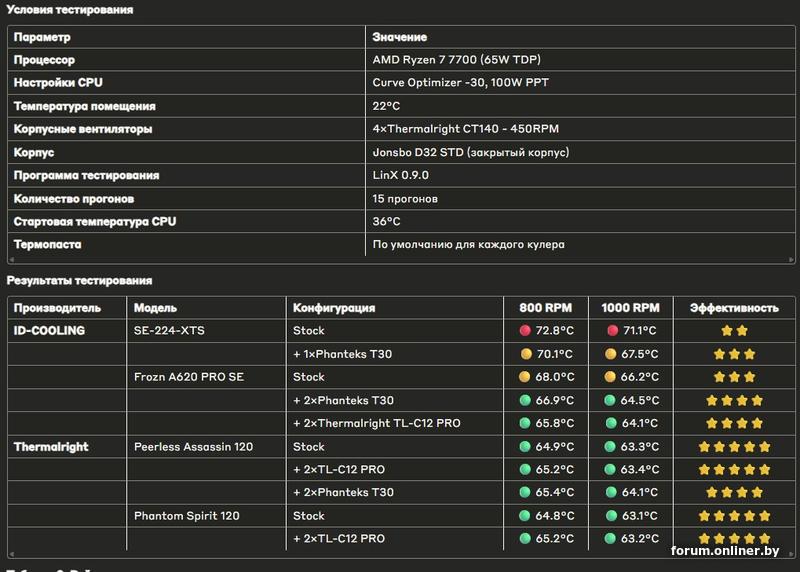
Task: Click the 'Thermalright' manufacturer cell
Action: tap(51, 446)
